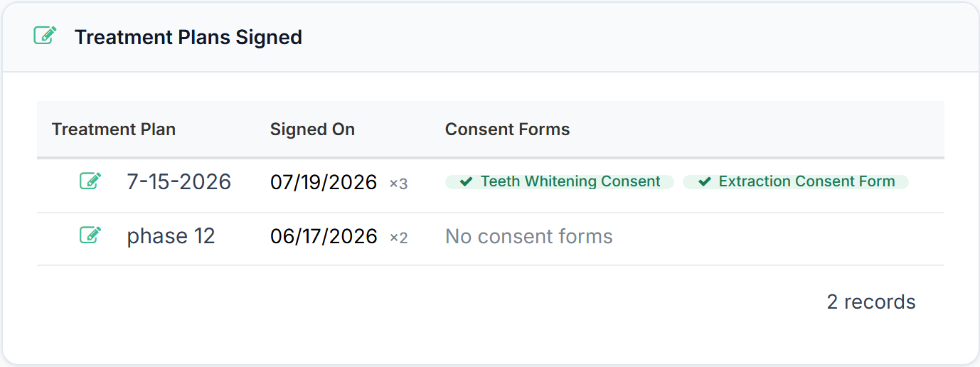The width and height of the screenshot is (980, 367).
Task: Click the 2 records footer label
Action: click(871, 302)
